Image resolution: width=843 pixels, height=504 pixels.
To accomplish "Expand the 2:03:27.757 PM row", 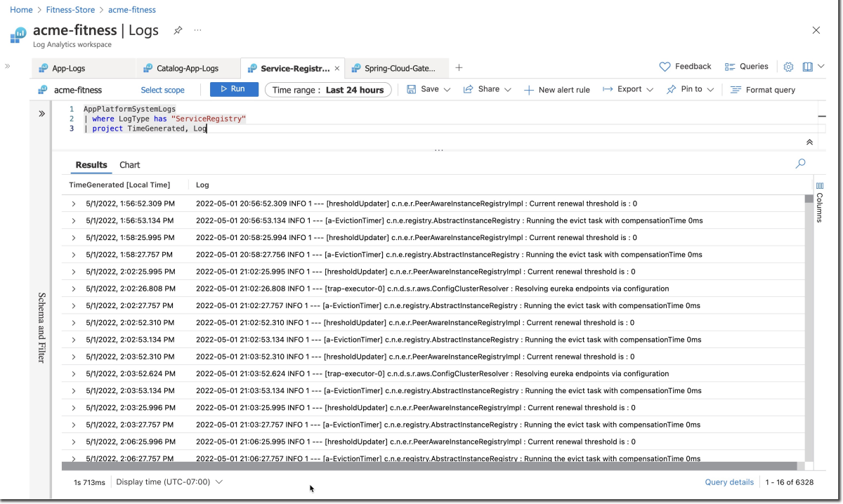I will [73, 425].
